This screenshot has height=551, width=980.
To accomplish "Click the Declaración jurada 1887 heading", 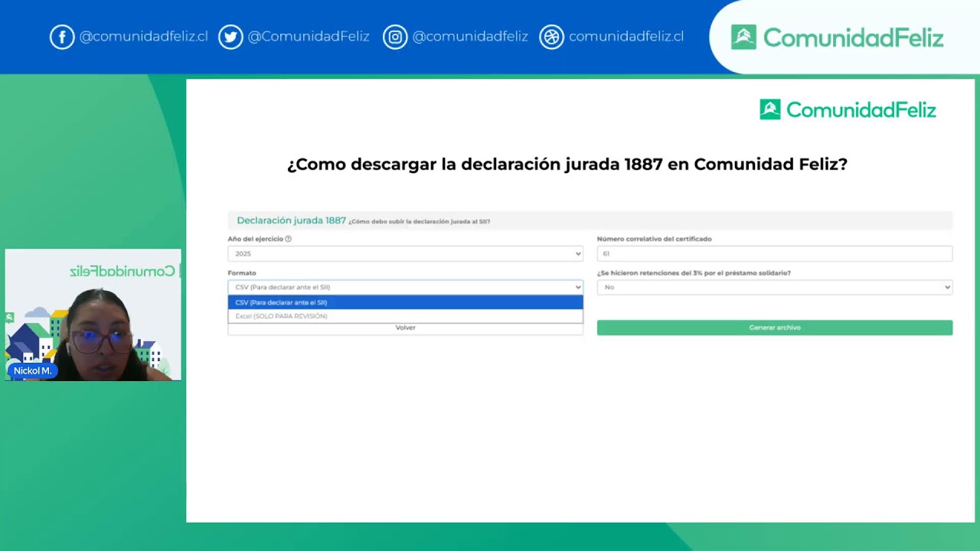I will [291, 220].
